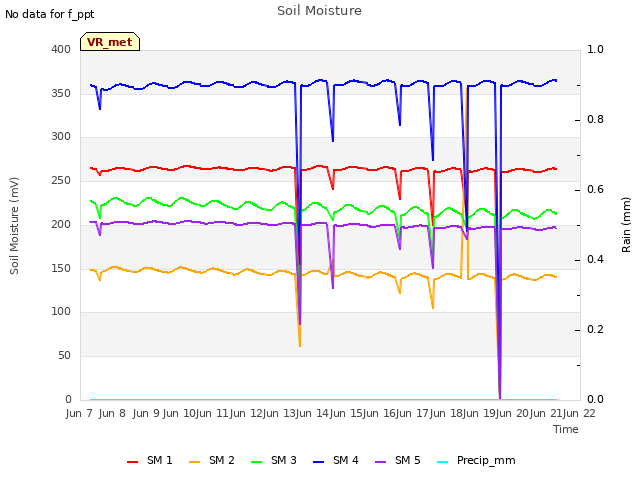Click the SM 1 legend entry
This screenshot has height=480, width=640.
pos(150,461)
